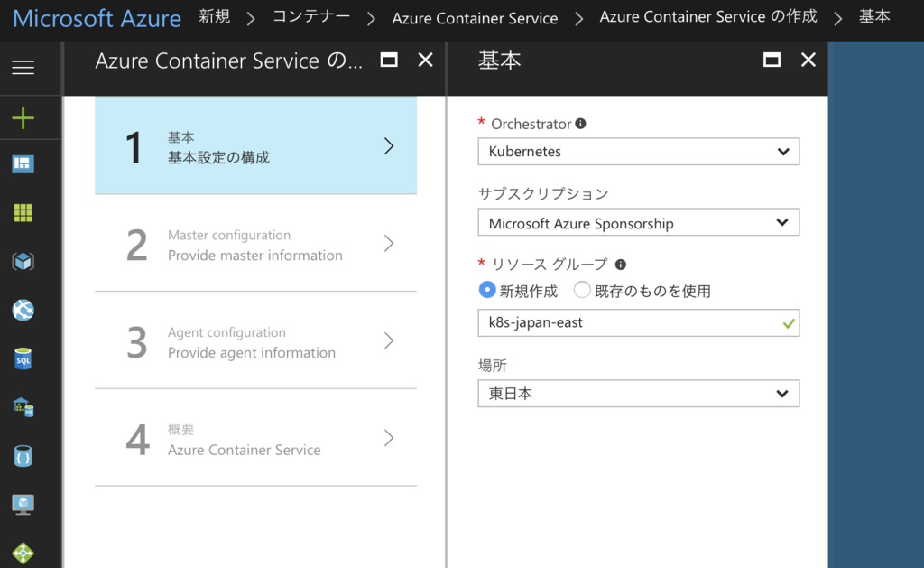The height and width of the screenshot is (568, 924).
Task: Open SQL databases icon in sidebar
Action: pos(23,359)
